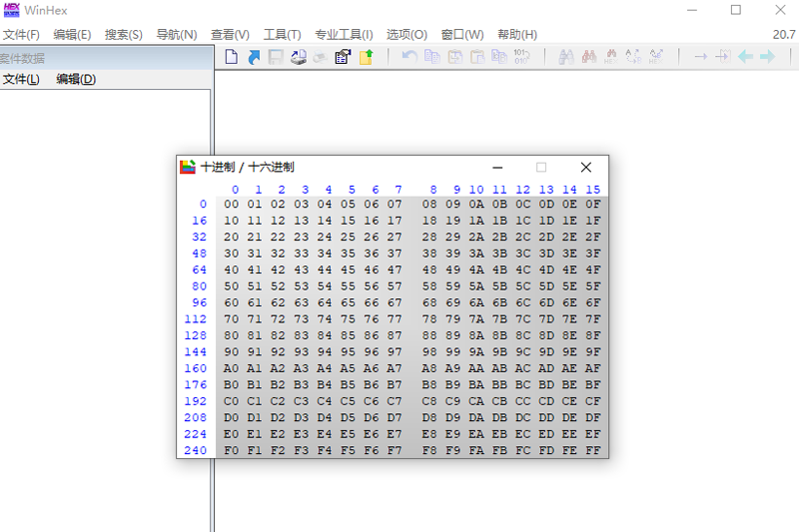Click hex cell 0A in the first row
The width and height of the screenshot is (799, 532).
point(476,205)
